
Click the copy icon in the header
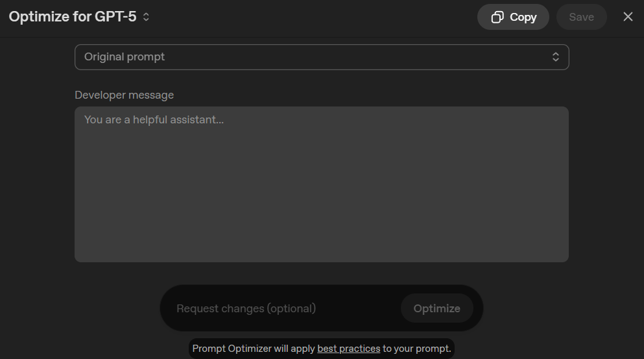pos(497,18)
